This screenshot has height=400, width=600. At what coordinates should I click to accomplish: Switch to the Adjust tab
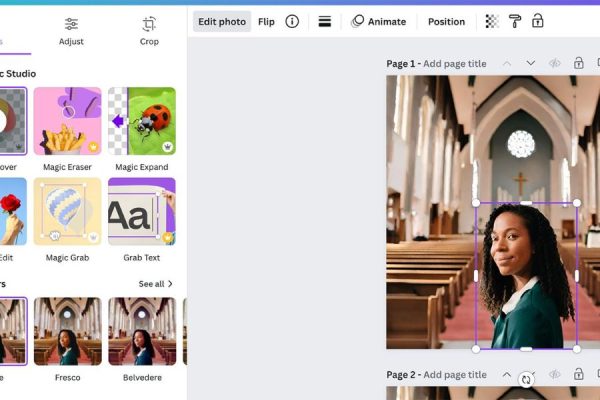71,31
